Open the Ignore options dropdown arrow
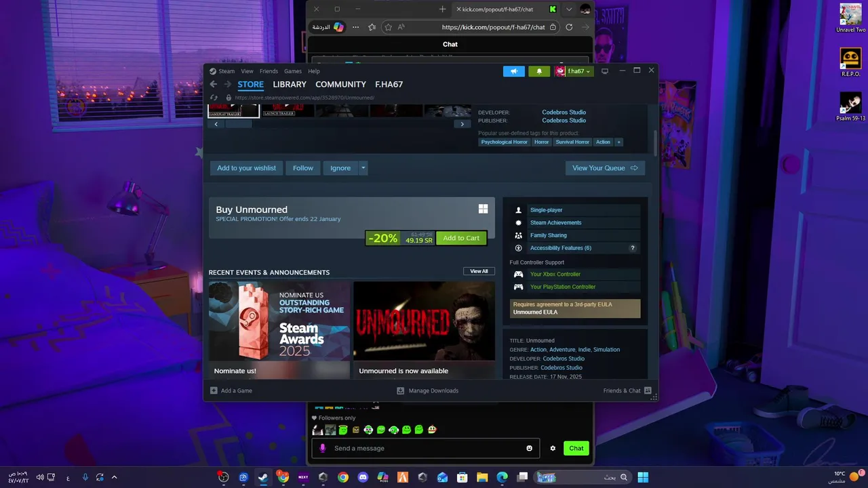This screenshot has width=868, height=488. click(x=363, y=168)
